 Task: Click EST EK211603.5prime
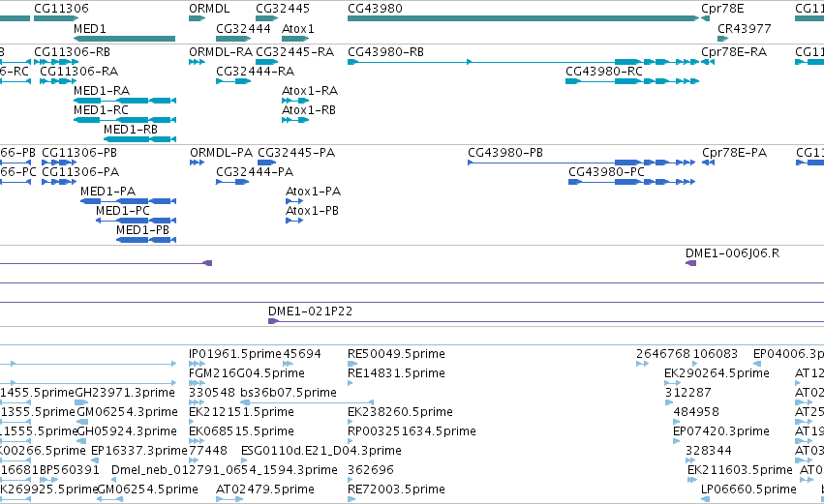click(x=691, y=481)
